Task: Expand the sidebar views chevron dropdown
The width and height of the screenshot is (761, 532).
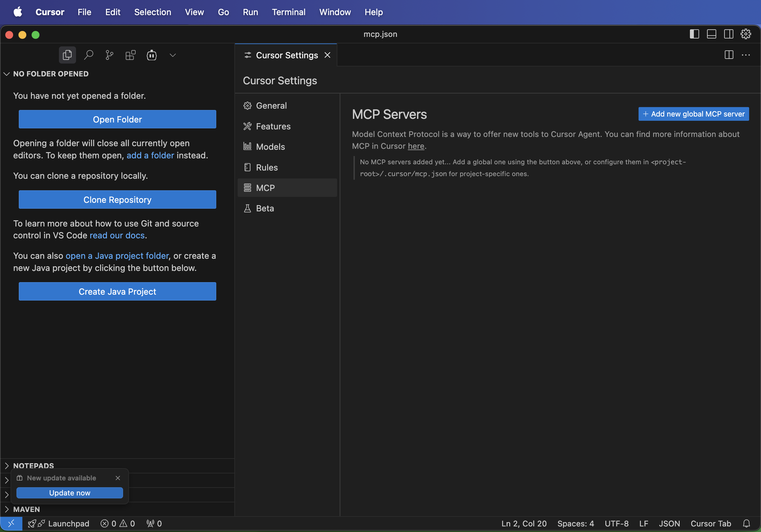Action: (173, 55)
